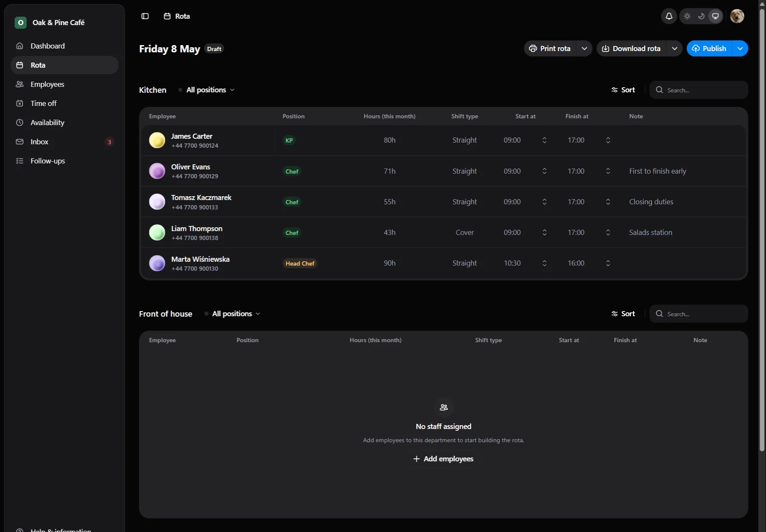Select system theme monitor icon
766x532 pixels.
(715, 16)
